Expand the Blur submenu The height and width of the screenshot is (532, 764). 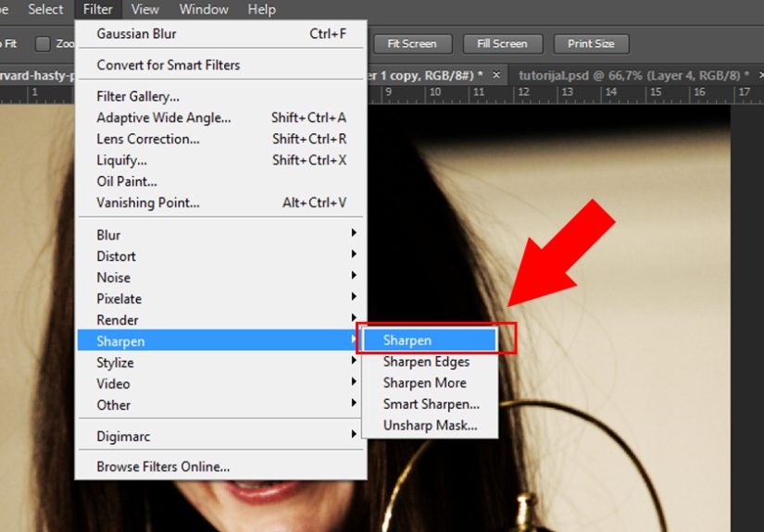pos(221,235)
